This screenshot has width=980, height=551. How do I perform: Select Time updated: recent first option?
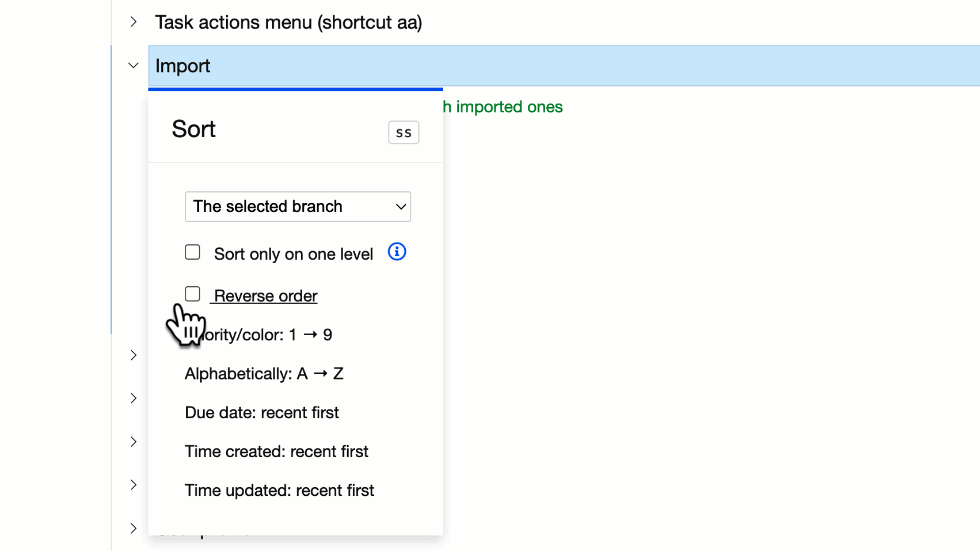(x=281, y=489)
